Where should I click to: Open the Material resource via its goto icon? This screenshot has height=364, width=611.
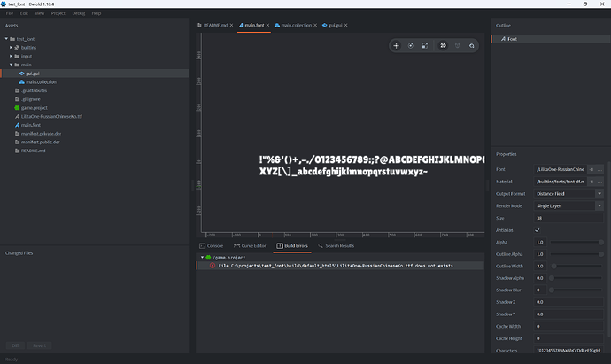(x=592, y=182)
